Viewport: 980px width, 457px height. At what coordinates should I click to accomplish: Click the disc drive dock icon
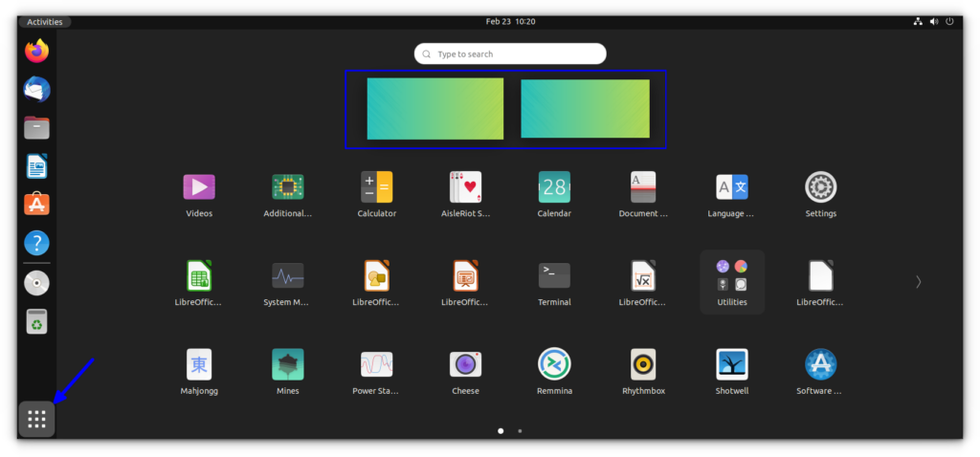click(37, 283)
